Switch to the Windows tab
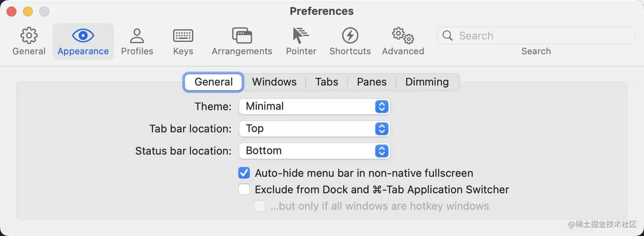644x236 pixels. 274,82
